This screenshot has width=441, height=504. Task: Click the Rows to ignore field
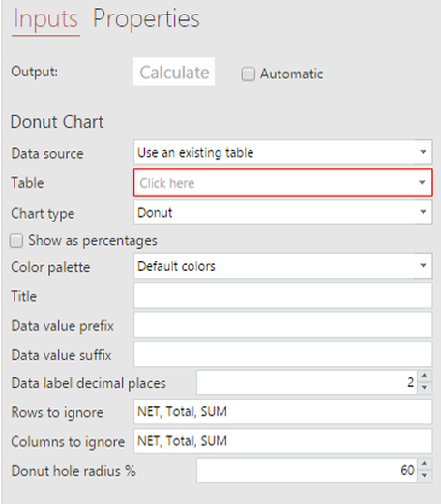point(283,411)
